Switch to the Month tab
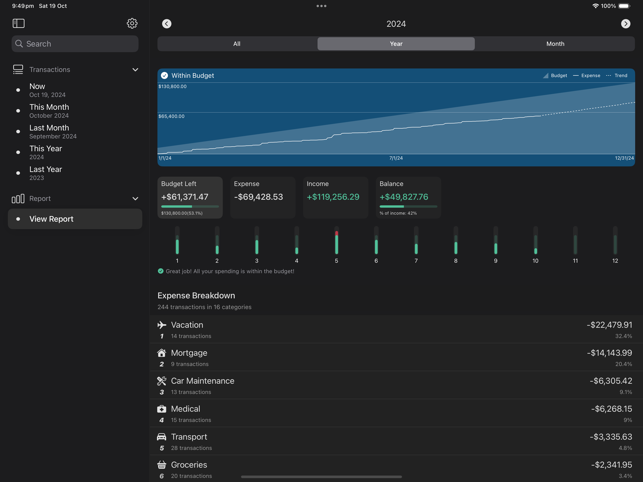643x482 pixels. tap(555, 43)
